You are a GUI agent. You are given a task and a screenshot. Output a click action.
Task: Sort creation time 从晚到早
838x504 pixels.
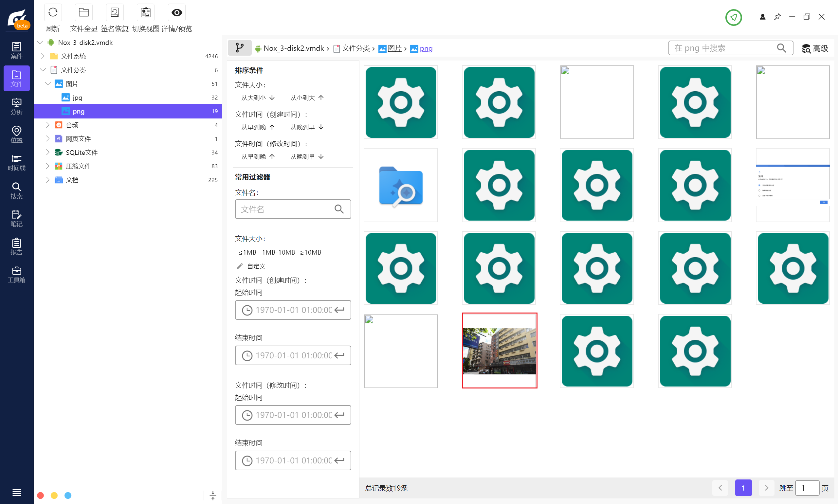click(307, 127)
